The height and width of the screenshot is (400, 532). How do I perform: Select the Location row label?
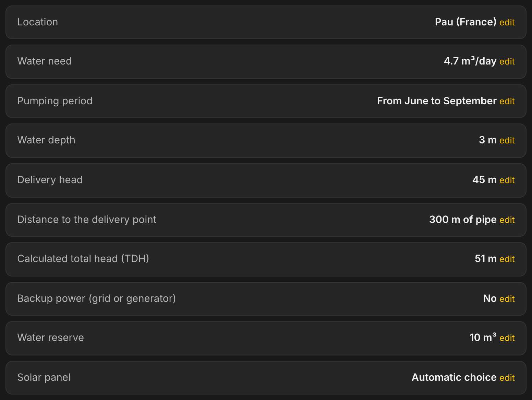coord(38,22)
